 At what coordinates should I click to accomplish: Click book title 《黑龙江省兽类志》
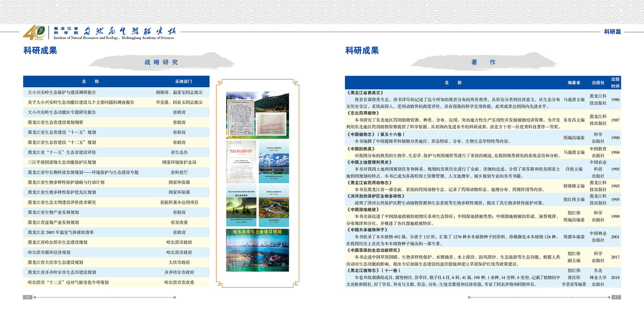click(365, 93)
